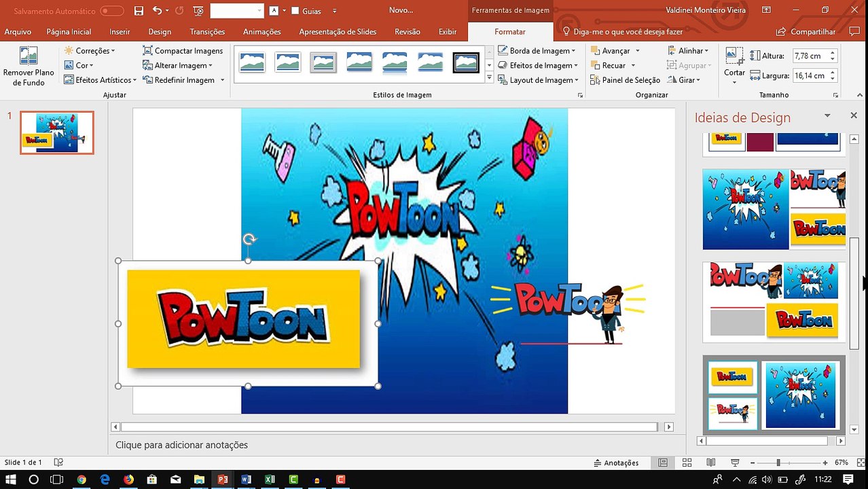Viewport: 868px width, 489px height.
Task: Start slideshow from beginning icon
Action: (198, 11)
